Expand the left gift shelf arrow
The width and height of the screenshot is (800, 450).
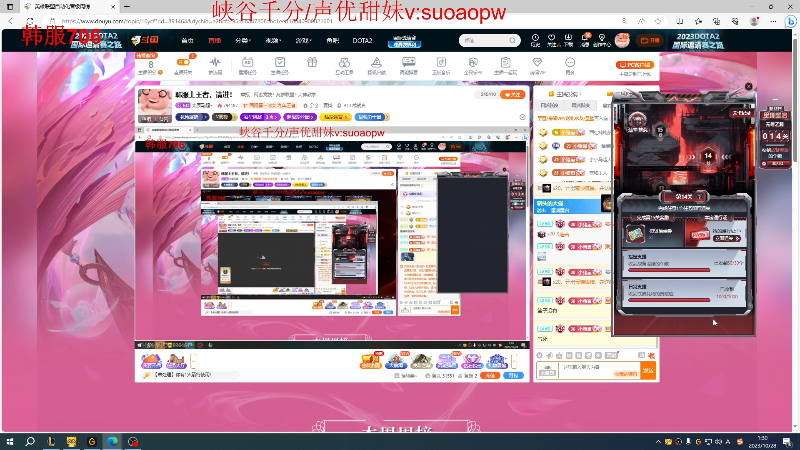193,361
